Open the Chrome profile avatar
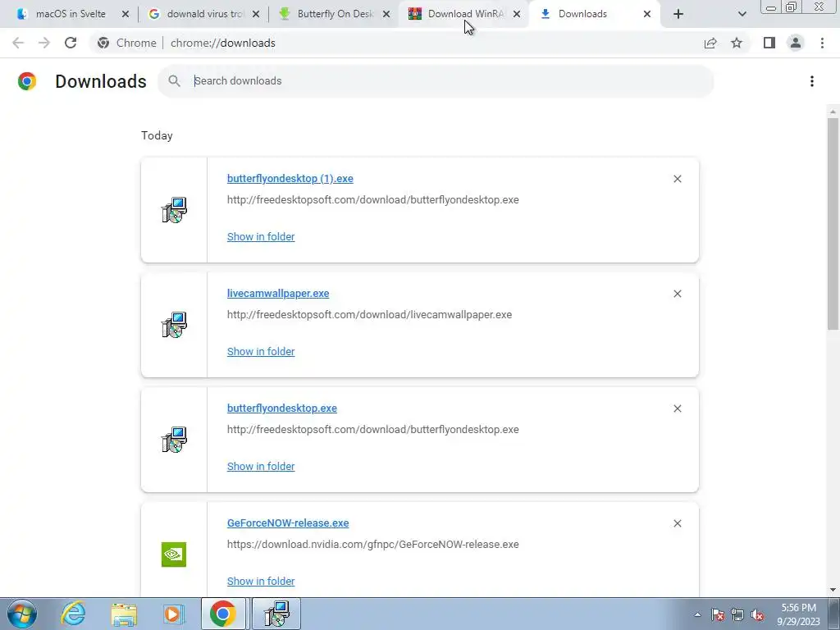Viewport: 840px width, 630px height. (796, 43)
